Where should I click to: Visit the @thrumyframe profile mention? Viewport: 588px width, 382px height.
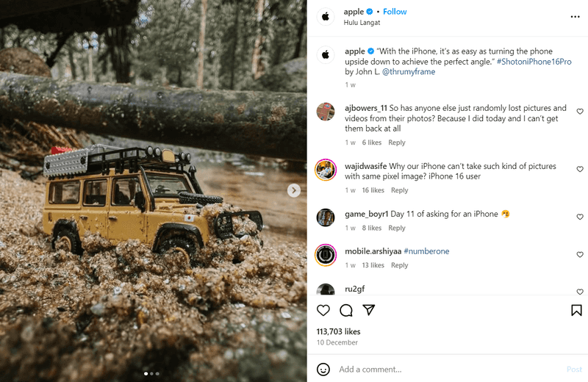click(x=409, y=72)
